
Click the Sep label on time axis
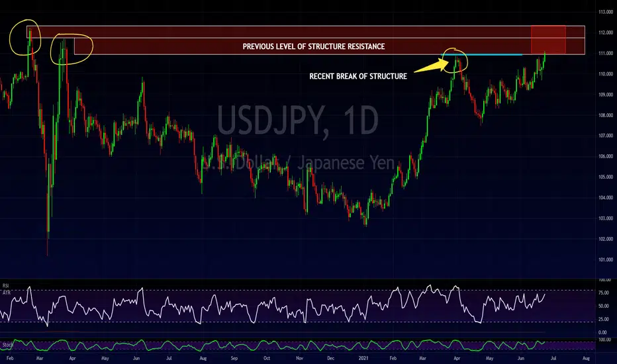[x=234, y=359]
